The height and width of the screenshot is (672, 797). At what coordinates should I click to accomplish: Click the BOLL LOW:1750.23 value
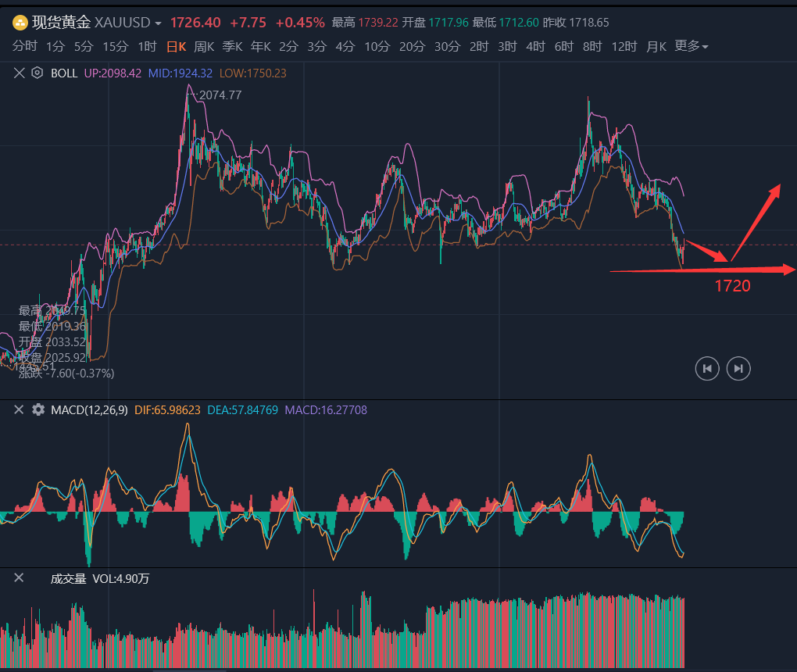point(253,73)
